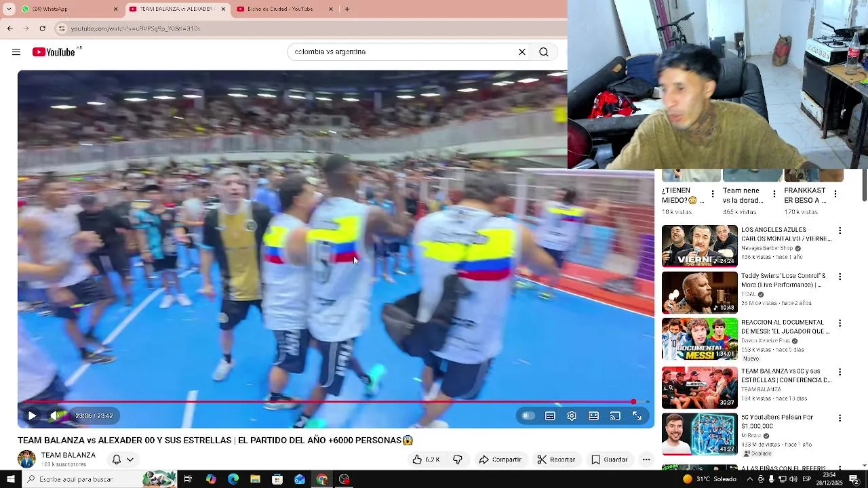868x488 pixels.
Task: Switch to theater mode view
Action: [593, 415]
